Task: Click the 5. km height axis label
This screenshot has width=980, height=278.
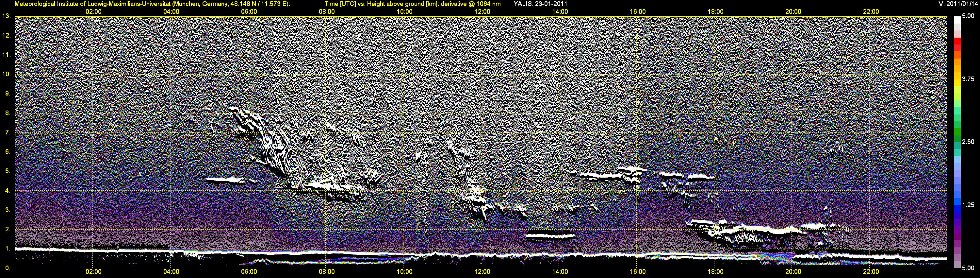Action: pos(8,171)
